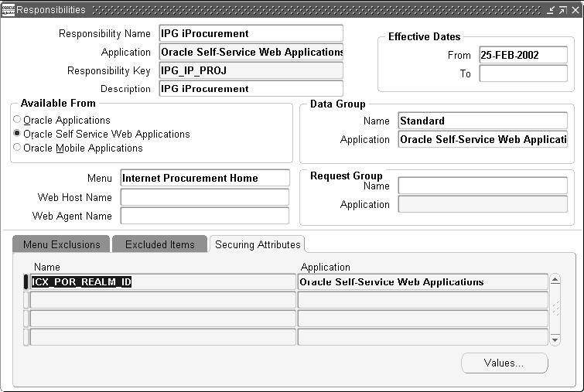Click the third empty Name row
Screen dimensions: 584x392
point(162,319)
